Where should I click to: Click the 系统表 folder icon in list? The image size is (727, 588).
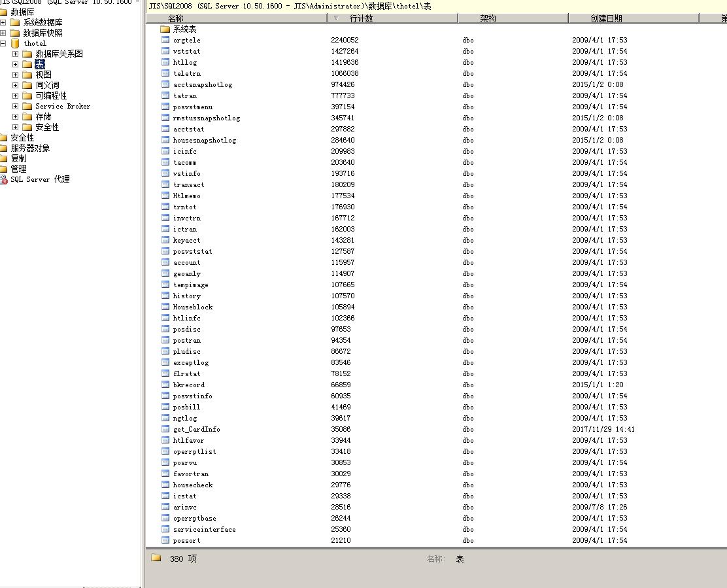click(x=165, y=29)
